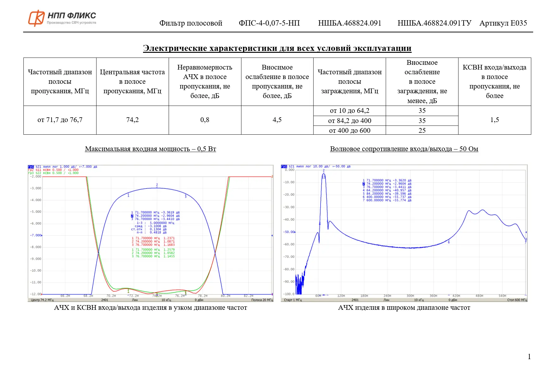Click the 'Электрические характеристики' underlined heading
Viewport: 555px width, 392px height.
click(x=277, y=48)
